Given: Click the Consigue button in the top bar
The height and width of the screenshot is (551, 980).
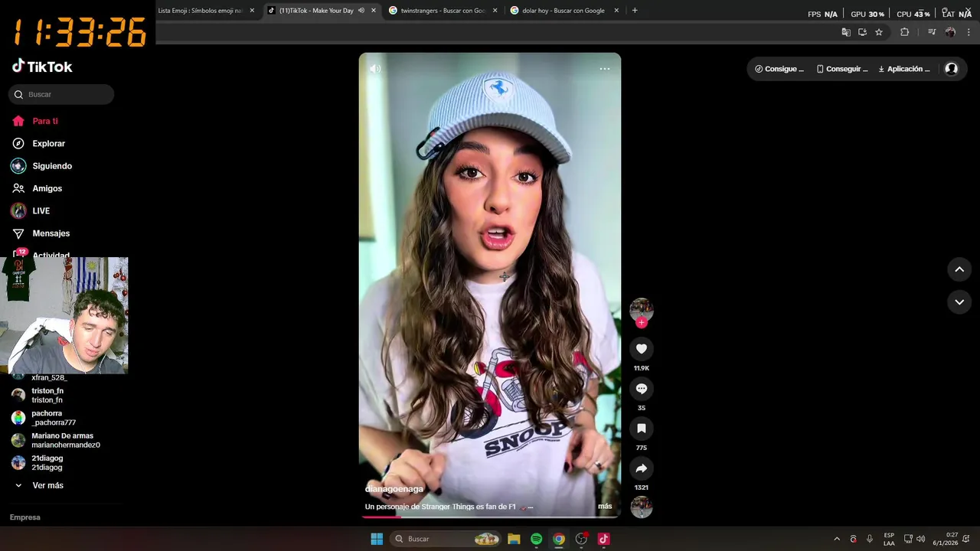Looking at the screenshot, I should (779, 69).
